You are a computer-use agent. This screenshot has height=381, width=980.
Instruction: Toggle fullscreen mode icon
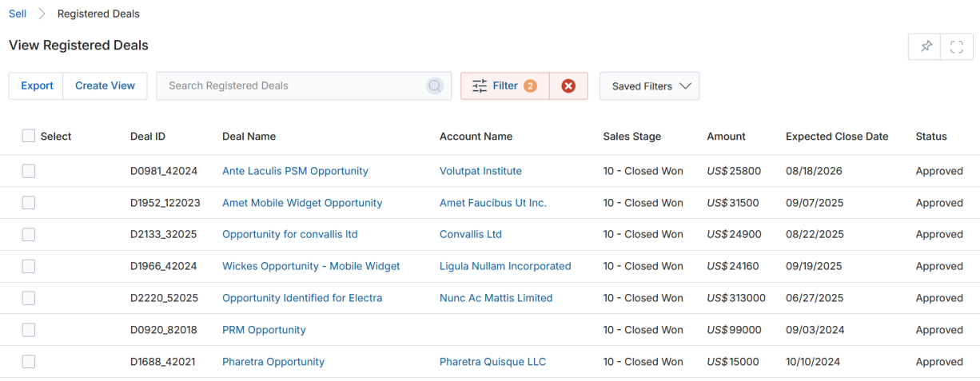(x=957, y=46)
